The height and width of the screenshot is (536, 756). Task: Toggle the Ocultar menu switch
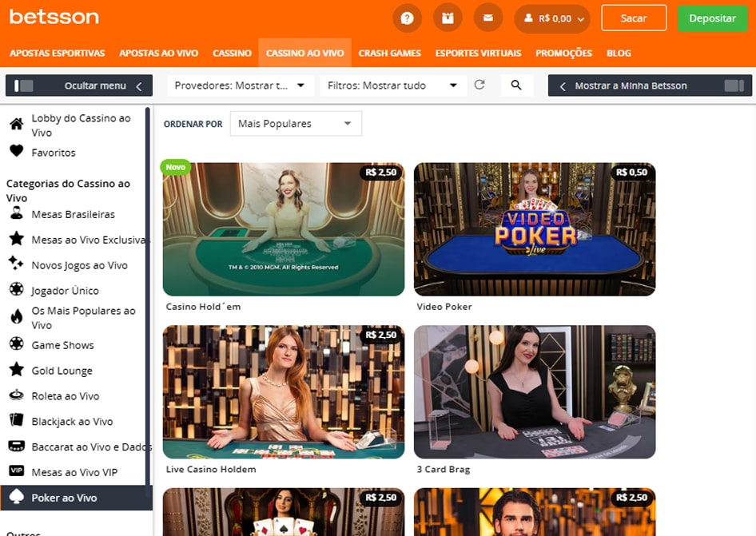pos(25,85)
